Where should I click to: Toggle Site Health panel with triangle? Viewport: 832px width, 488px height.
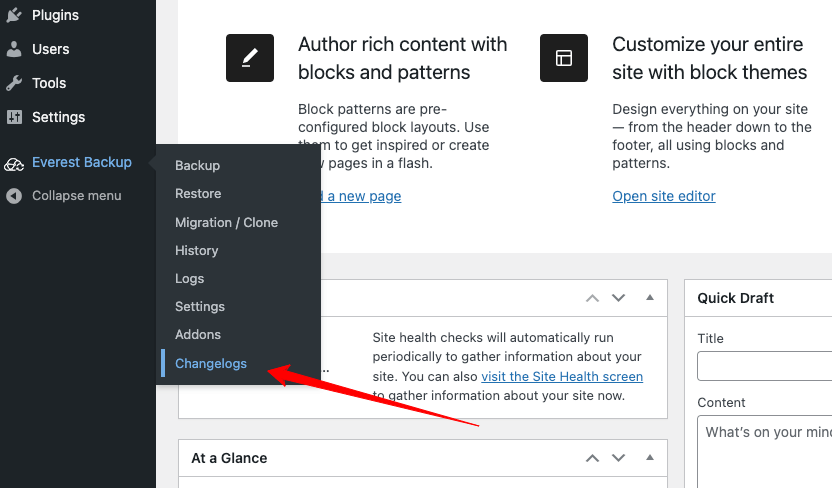coord(650,298)
